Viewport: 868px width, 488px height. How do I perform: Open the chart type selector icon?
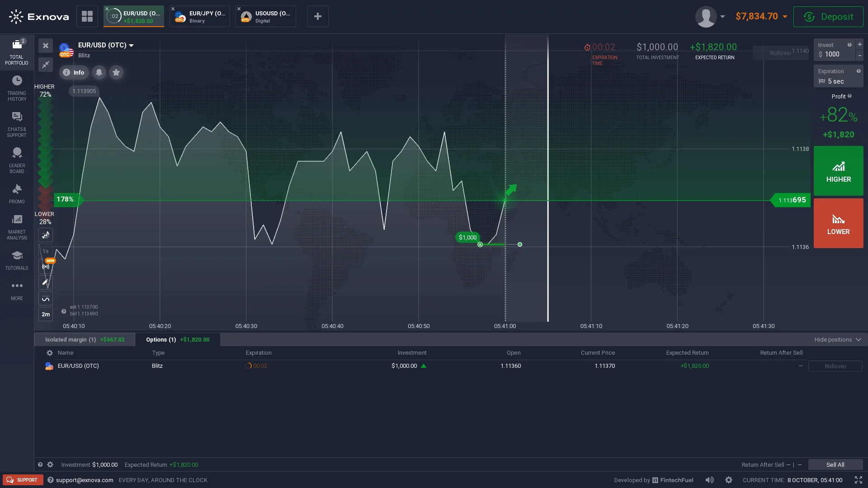tap(46, 235)
